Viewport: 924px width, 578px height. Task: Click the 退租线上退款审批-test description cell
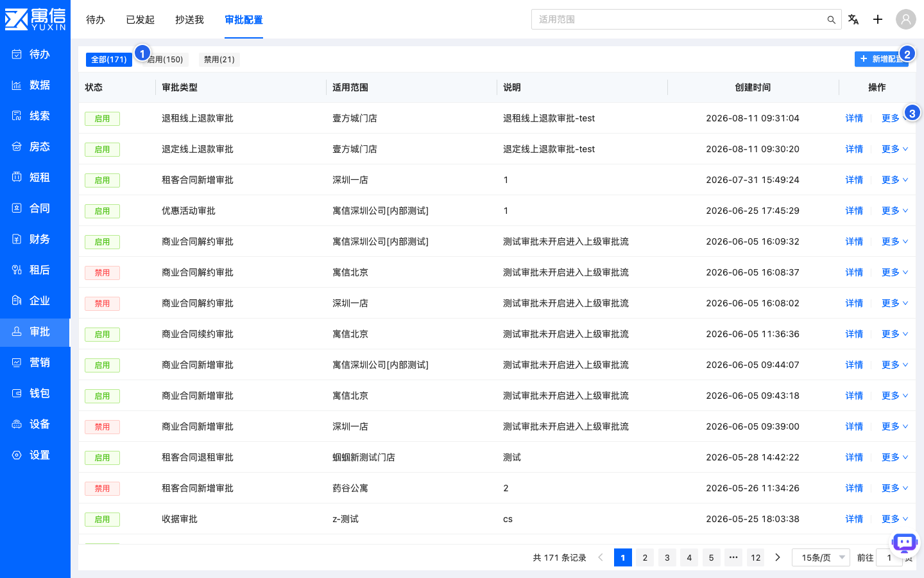point(549,118)
